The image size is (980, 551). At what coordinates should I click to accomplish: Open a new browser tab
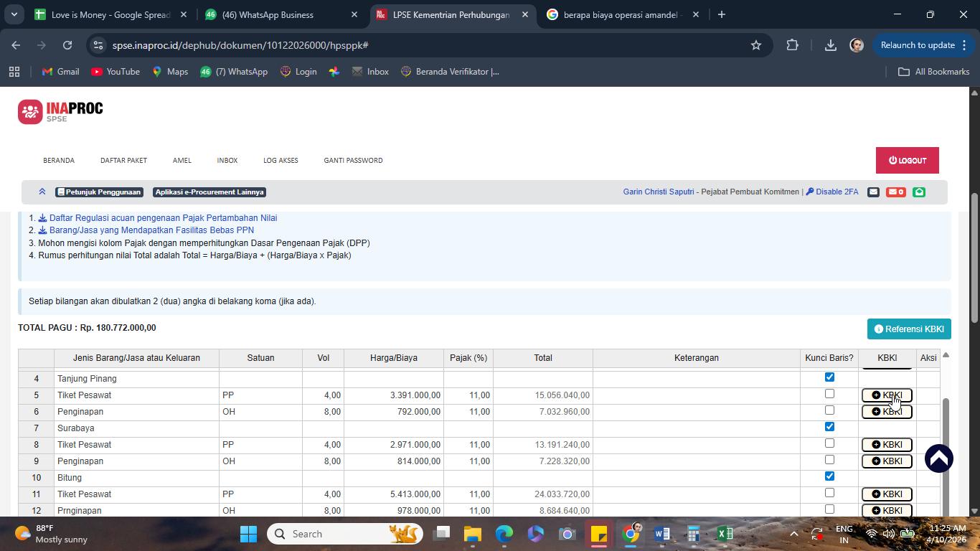click(722, 14)
